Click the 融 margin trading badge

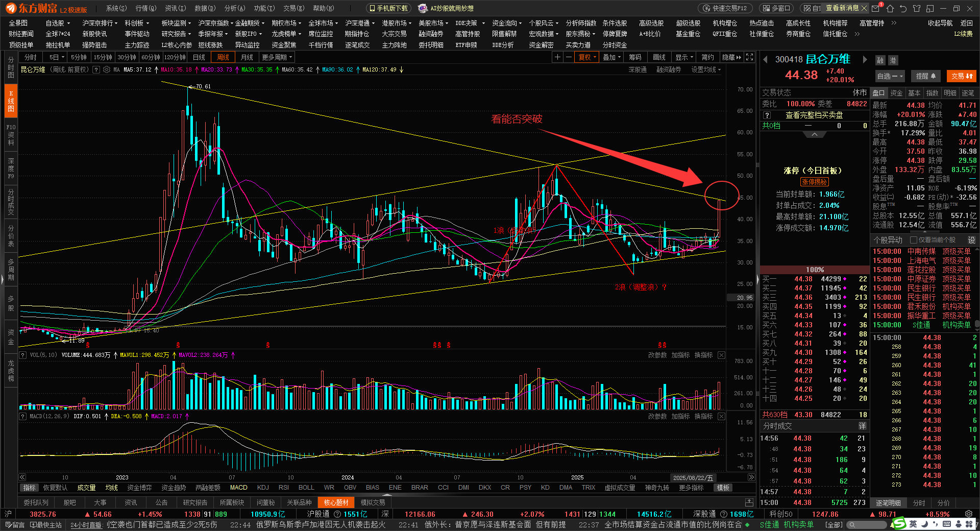coord(880,60)
